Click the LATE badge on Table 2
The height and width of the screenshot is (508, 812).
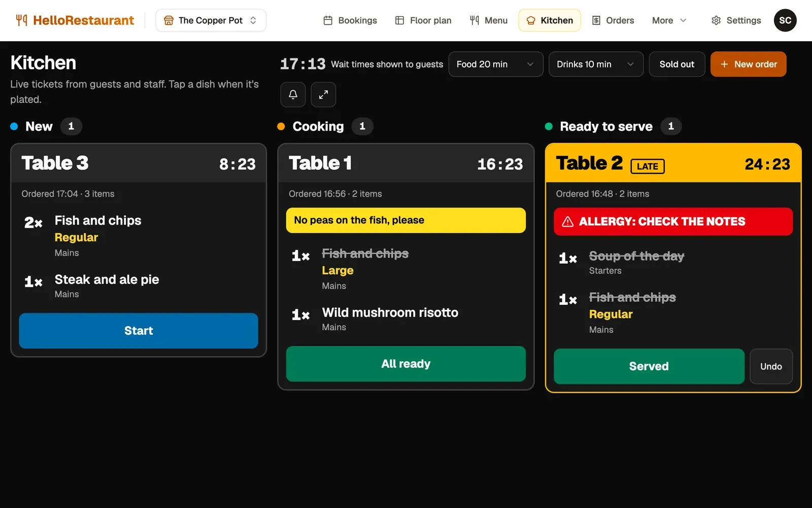click(x=648, y=166)
